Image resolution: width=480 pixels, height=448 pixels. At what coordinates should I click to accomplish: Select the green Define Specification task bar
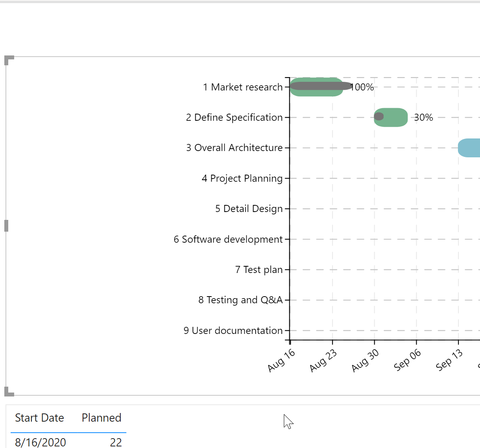coord(395,117)
